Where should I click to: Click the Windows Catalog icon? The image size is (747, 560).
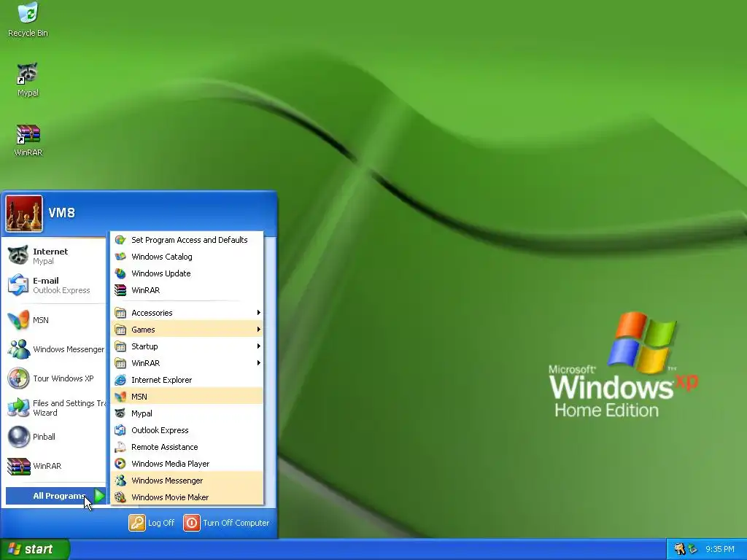[120, 257]
